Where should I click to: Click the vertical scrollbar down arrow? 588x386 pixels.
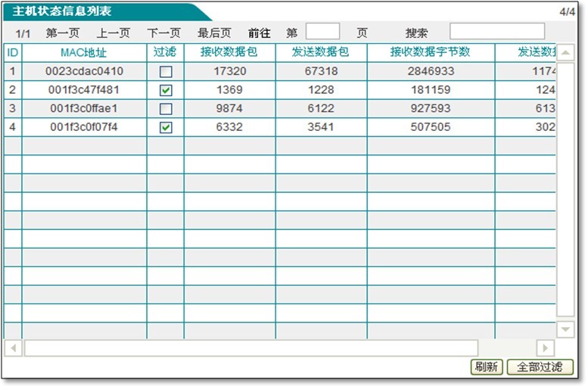(565, 329)
